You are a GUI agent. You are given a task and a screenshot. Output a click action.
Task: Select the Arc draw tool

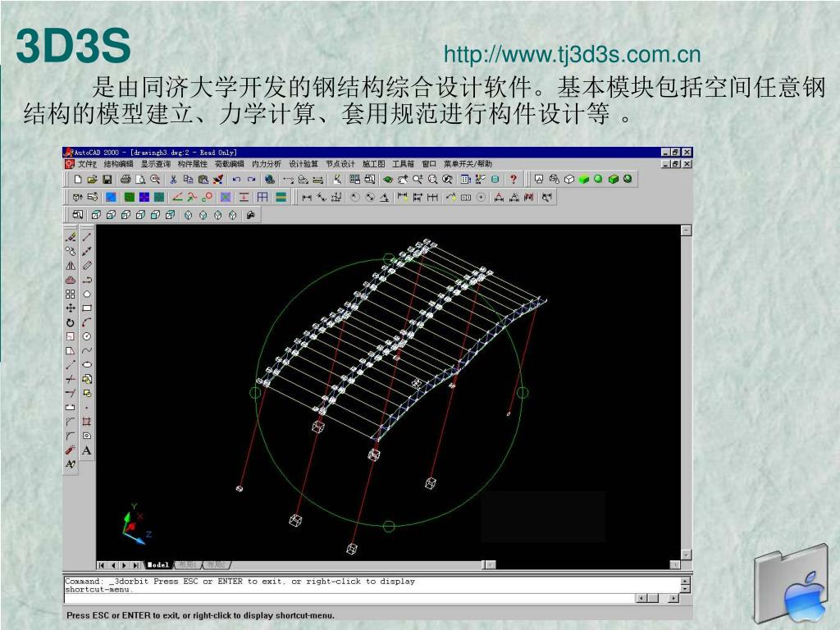(87, 322)
